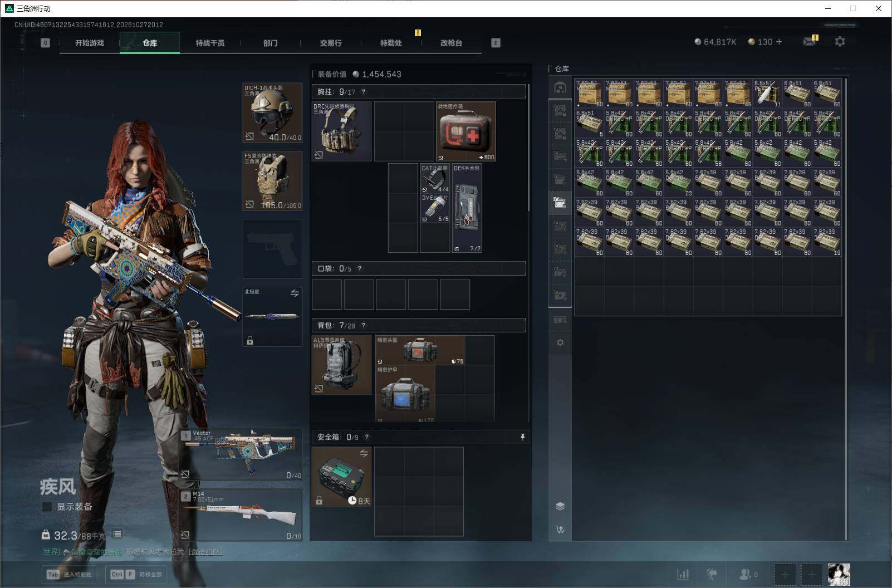
Task: Open warehouse sidebar gear settings
Action: (560, 342)
